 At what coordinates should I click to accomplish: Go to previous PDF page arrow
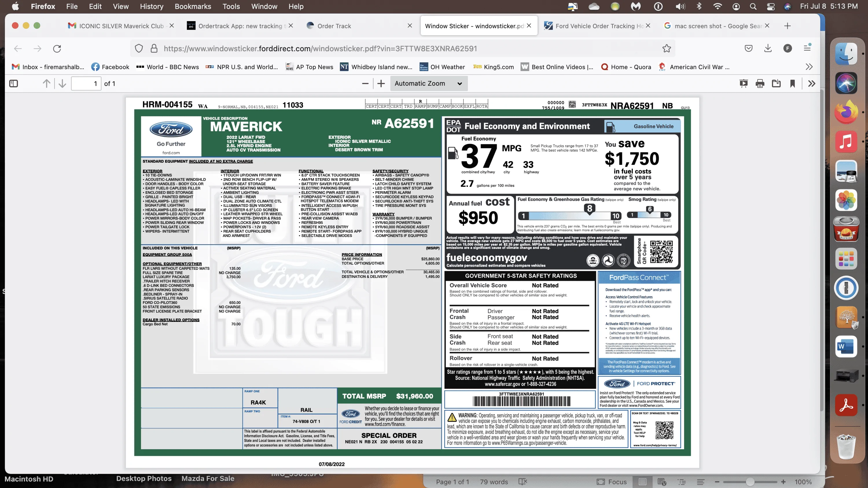coord(47,84)
